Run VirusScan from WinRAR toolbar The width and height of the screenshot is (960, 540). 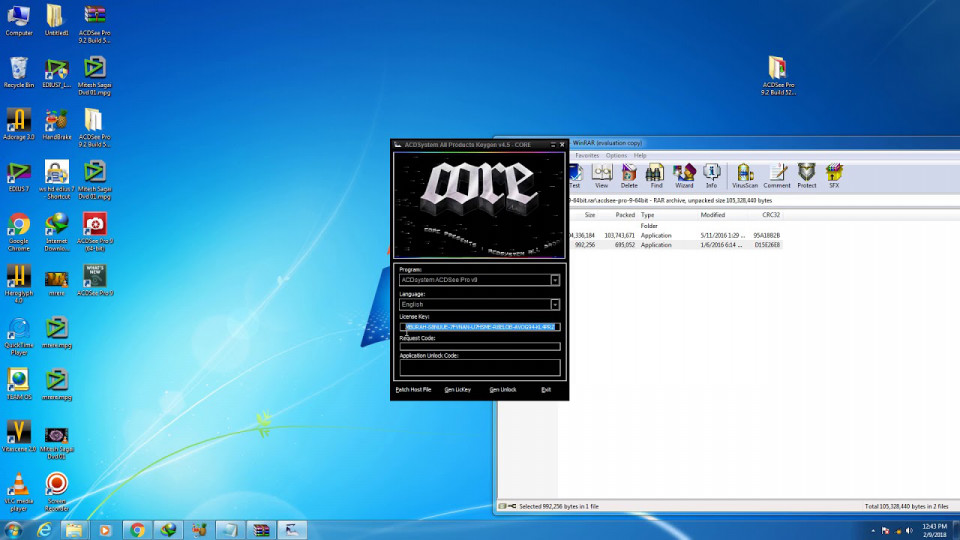pos(744,176)
